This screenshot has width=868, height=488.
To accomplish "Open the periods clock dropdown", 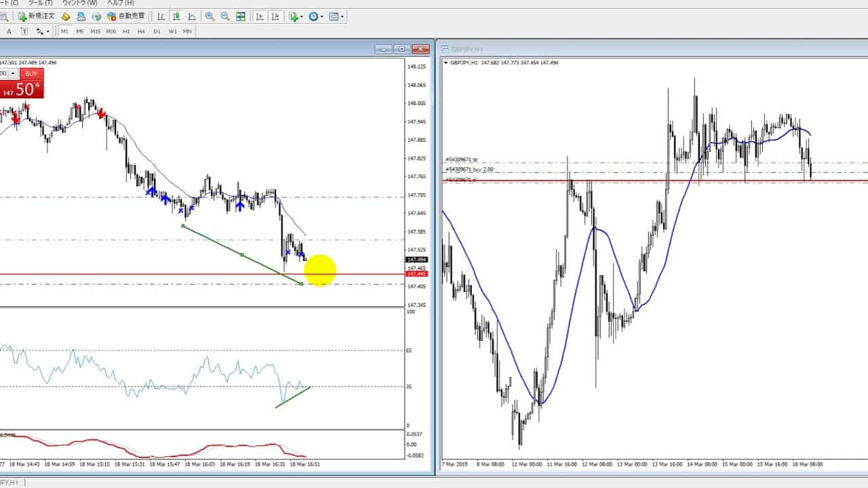I will click(316, 16).
